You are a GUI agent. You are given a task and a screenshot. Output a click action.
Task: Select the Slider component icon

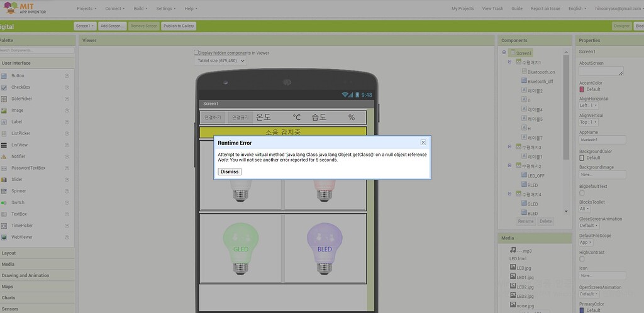(4, 180)
